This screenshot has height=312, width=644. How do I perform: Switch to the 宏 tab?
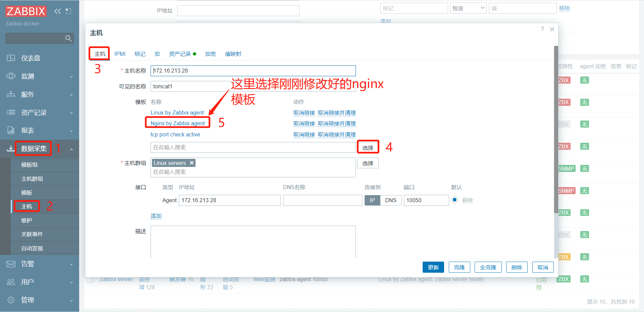[157, 54]
